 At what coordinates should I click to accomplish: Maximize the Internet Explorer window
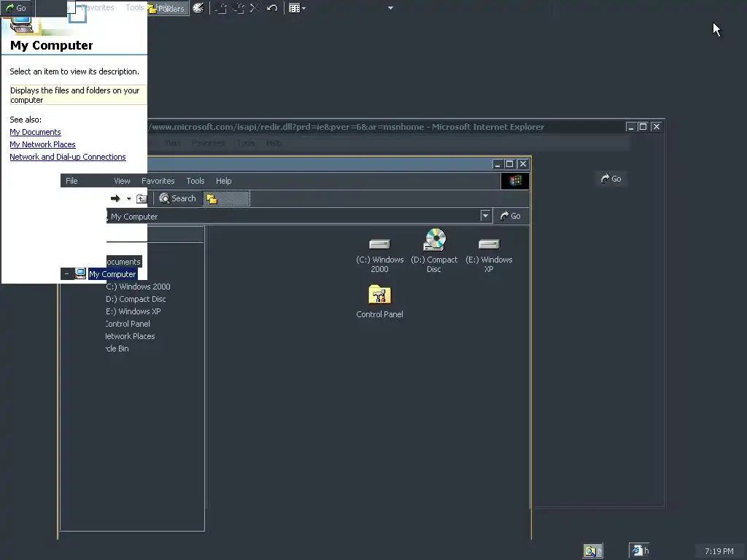643,127
